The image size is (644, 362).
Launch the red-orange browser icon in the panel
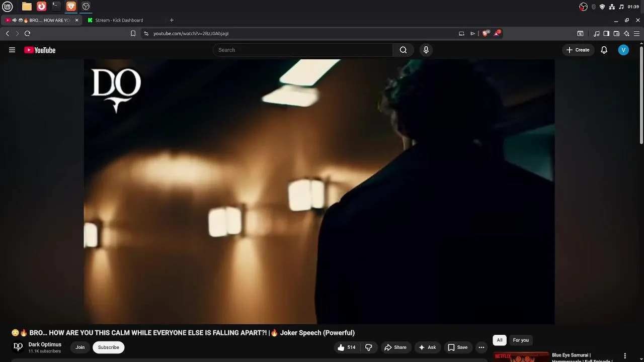[42, 7]
